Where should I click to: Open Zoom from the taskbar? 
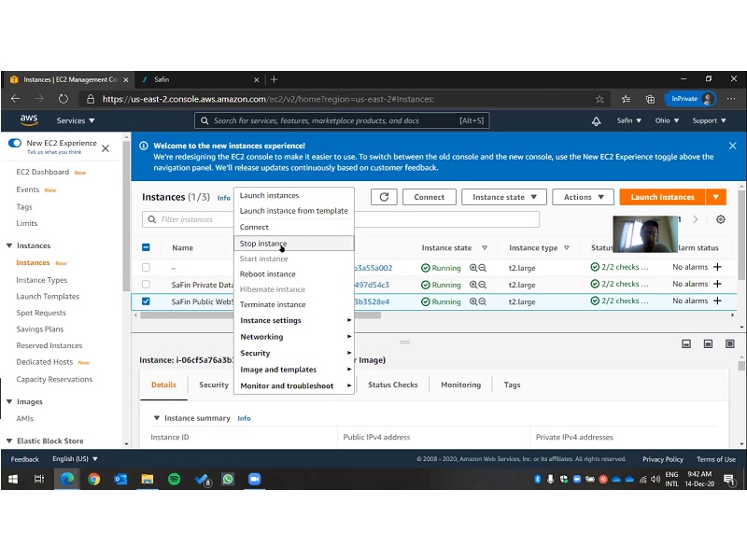click(x=254, y=479)
